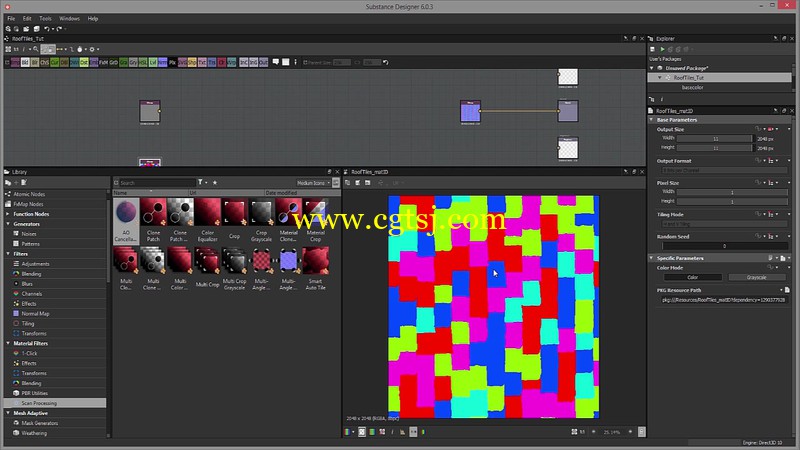The width and height of the screenshot is (800, 450).
Task: Click the green play icon in Explorer
Action: pos(662,49)
